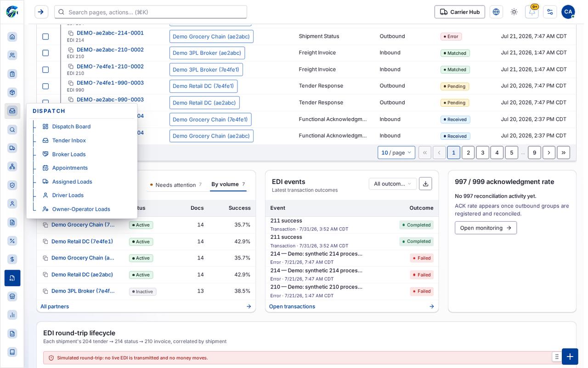Go to the next page of transactions
This screenshot has width=588, height=368.
click(x=549, y=153)
